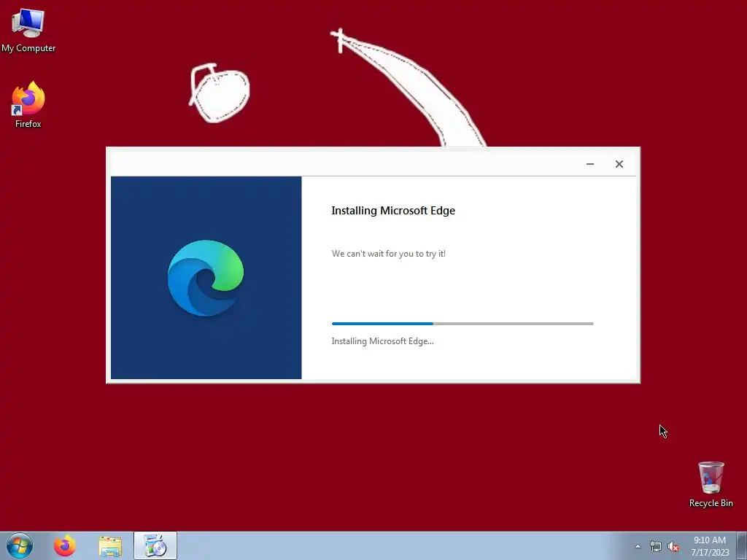Open Windows Explorer from the taskbar
The width and height of the screenshot is (747, 560).
(110, 545)
